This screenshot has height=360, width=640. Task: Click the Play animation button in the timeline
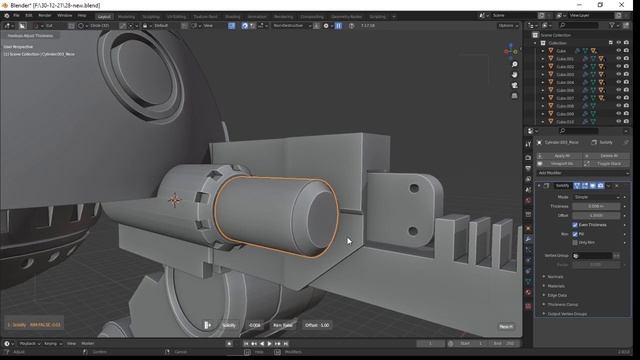click(269, 344)
